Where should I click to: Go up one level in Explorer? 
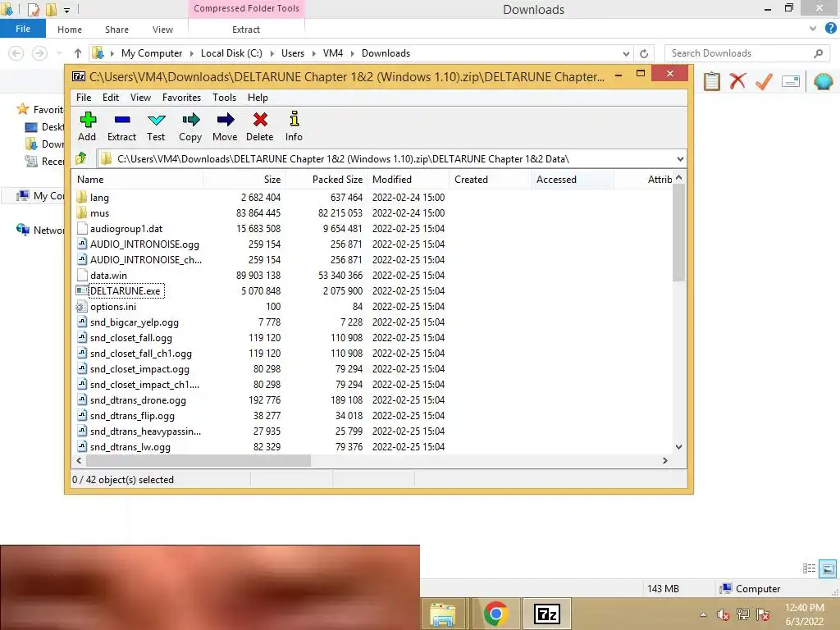tap(78, 53)
